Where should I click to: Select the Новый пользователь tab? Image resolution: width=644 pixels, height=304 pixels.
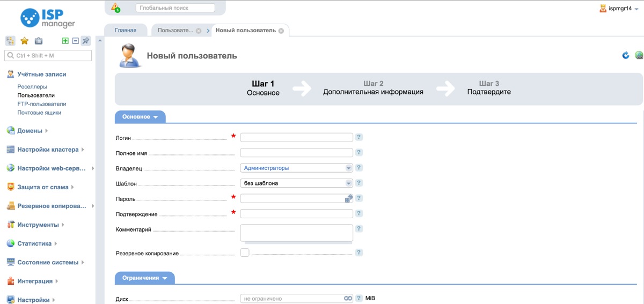click(x=246, y=31)
